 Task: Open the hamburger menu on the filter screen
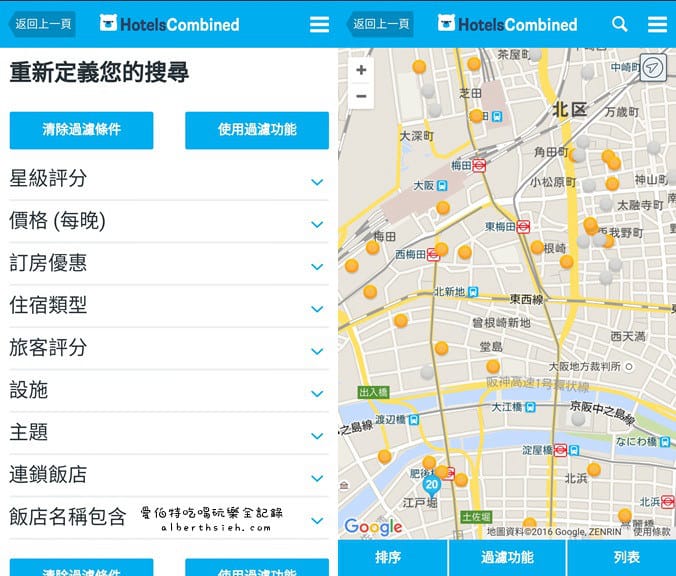(319, 25)
